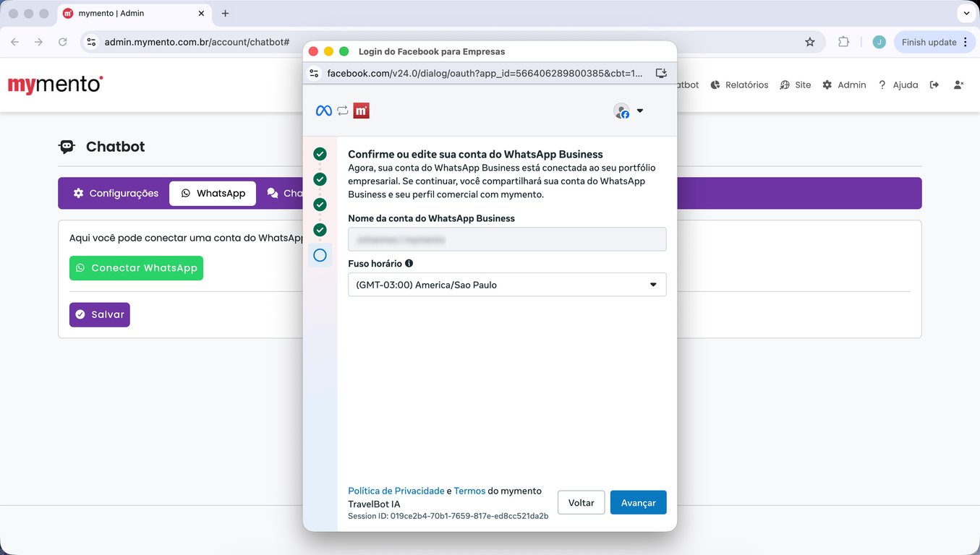Click the Meta logo icon in dialog
The height and width of the screenshot is (555, 980).
click(324, 111)
